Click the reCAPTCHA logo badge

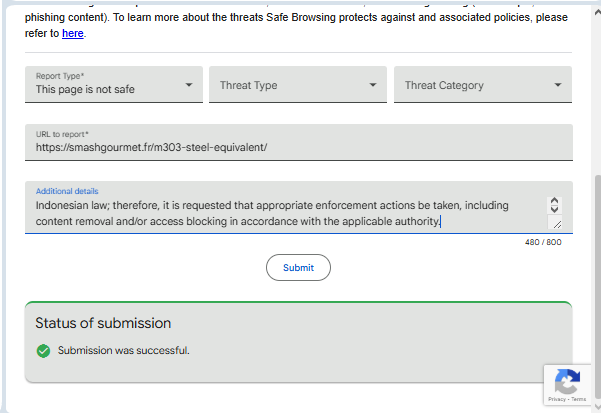click(x=567, y=380)
